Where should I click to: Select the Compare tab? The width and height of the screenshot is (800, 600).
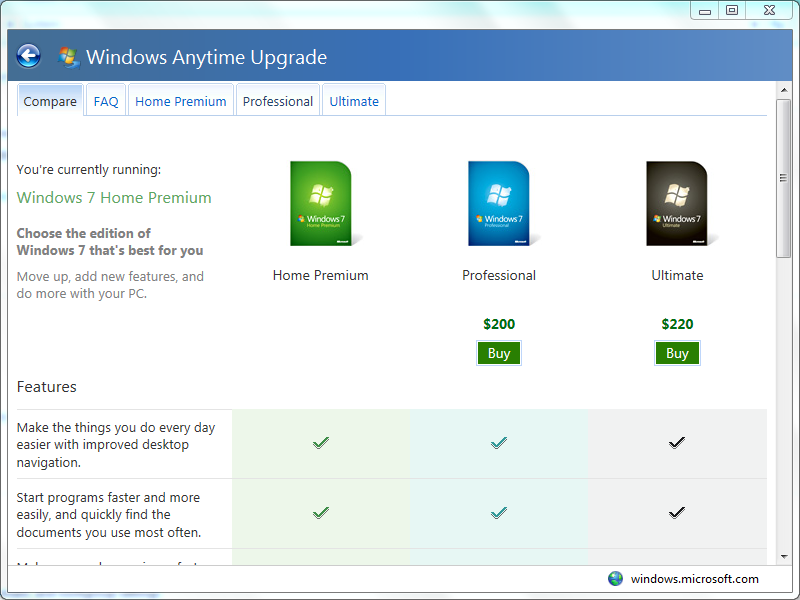click(50, 101)
